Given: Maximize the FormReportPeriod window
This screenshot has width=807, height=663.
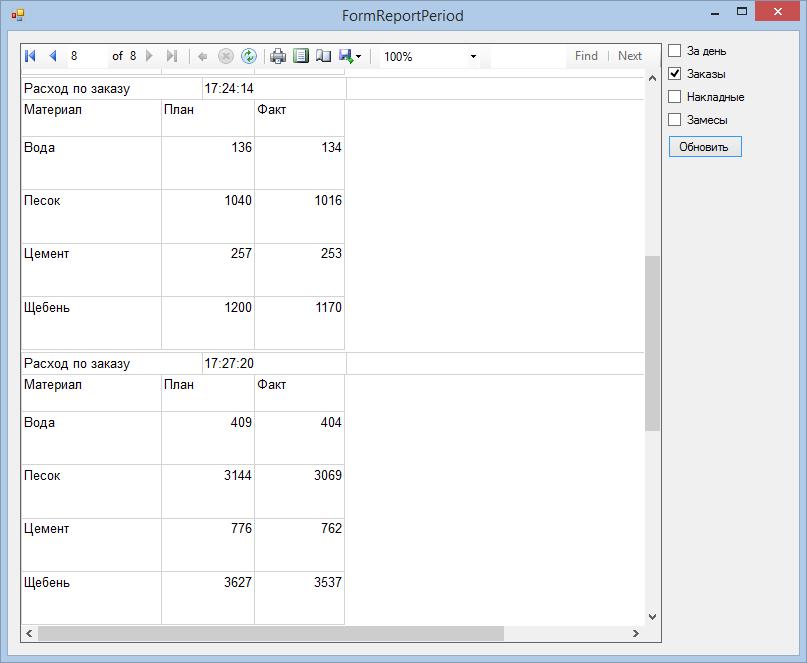Looking at the screenshot, I should (x=742, y=11).
